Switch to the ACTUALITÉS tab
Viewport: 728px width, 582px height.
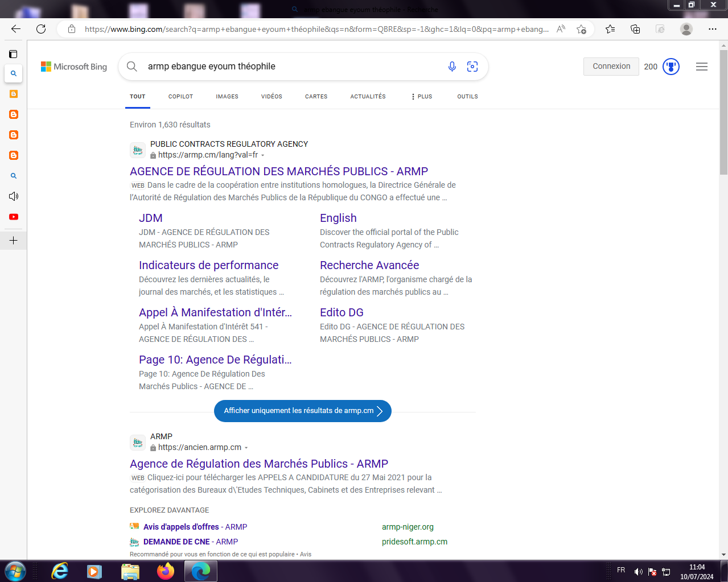pos(368,97)
